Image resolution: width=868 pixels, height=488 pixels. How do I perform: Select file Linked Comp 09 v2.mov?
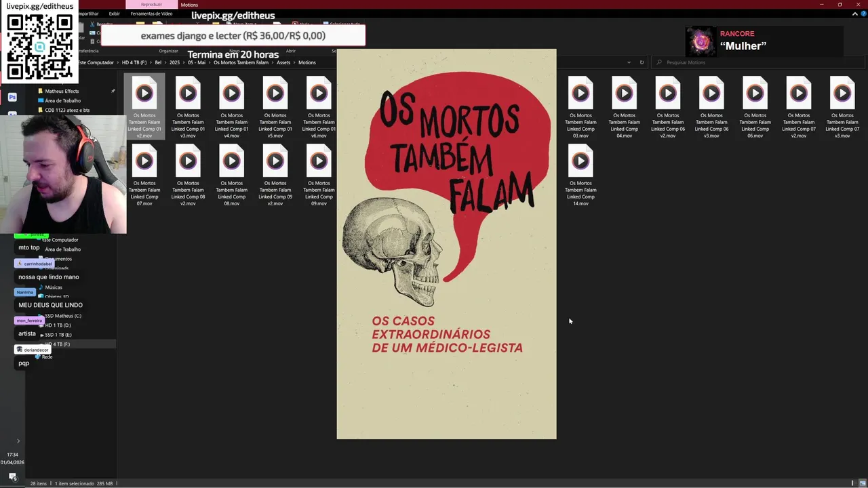point(275,174)
